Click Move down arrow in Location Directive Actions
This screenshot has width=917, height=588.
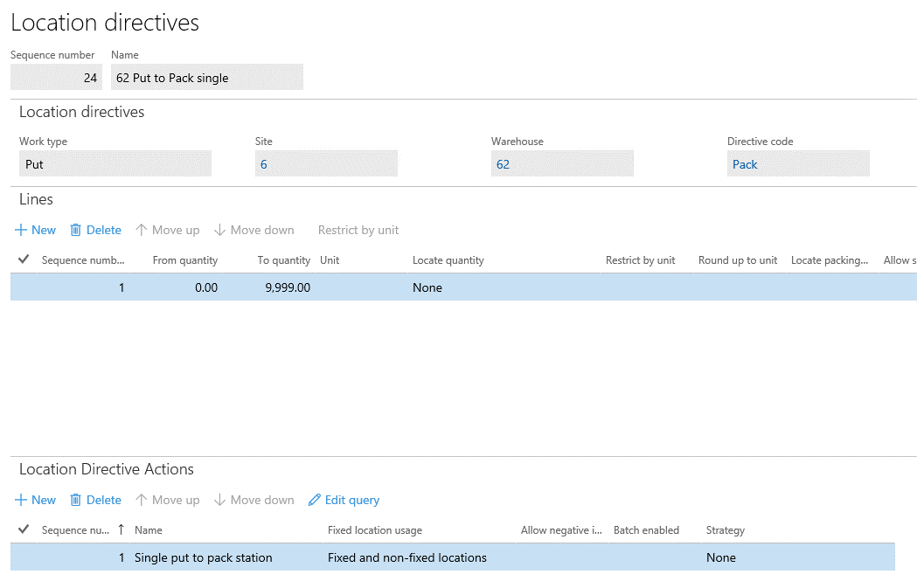coord(219,501)
